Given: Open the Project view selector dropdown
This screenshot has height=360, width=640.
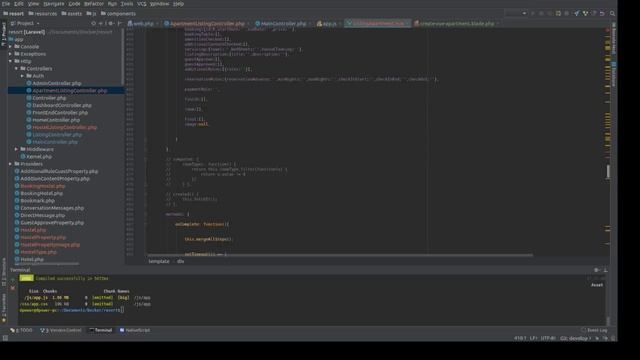Looking at the screenshot, I should 25,24.
